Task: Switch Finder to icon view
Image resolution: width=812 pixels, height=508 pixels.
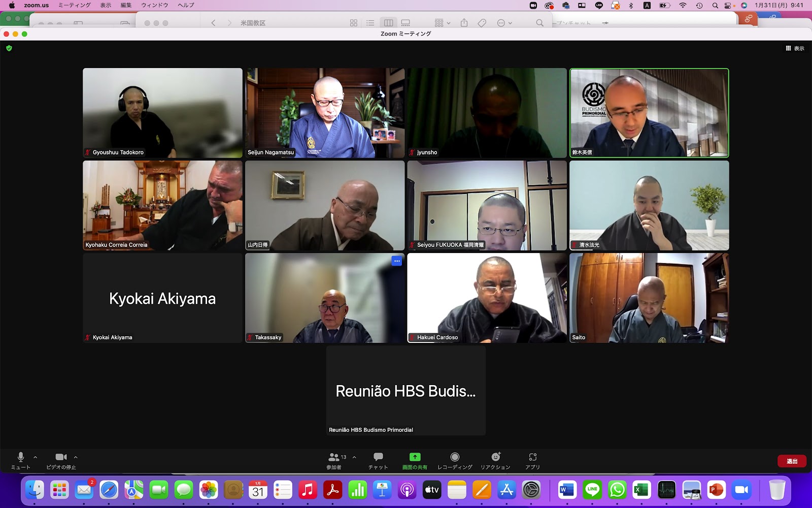Action: point(354,23)
